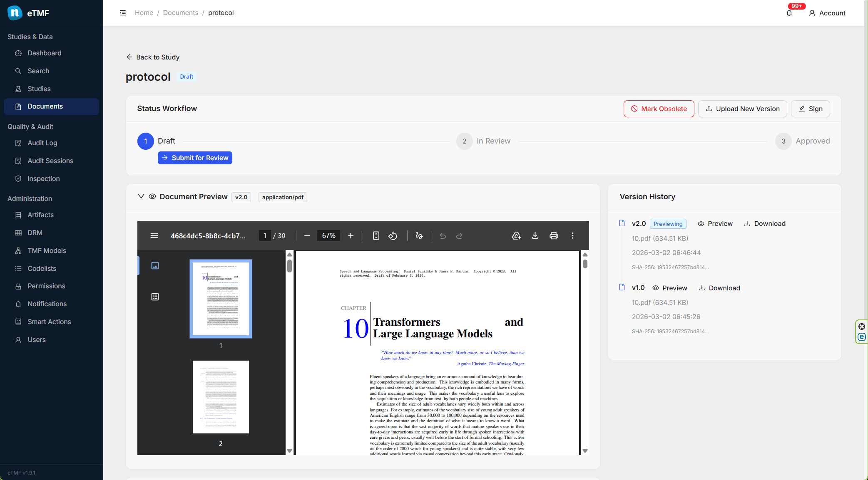The height and width of the screenshot is (480, 868).
Task: Open the Account menu
Action: pyautogui.click(x=827, y=13)
